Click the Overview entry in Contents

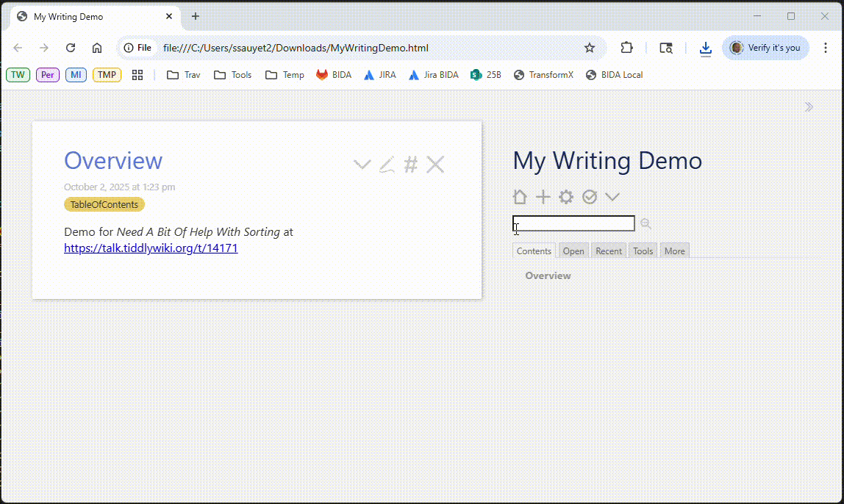[548, 276]
